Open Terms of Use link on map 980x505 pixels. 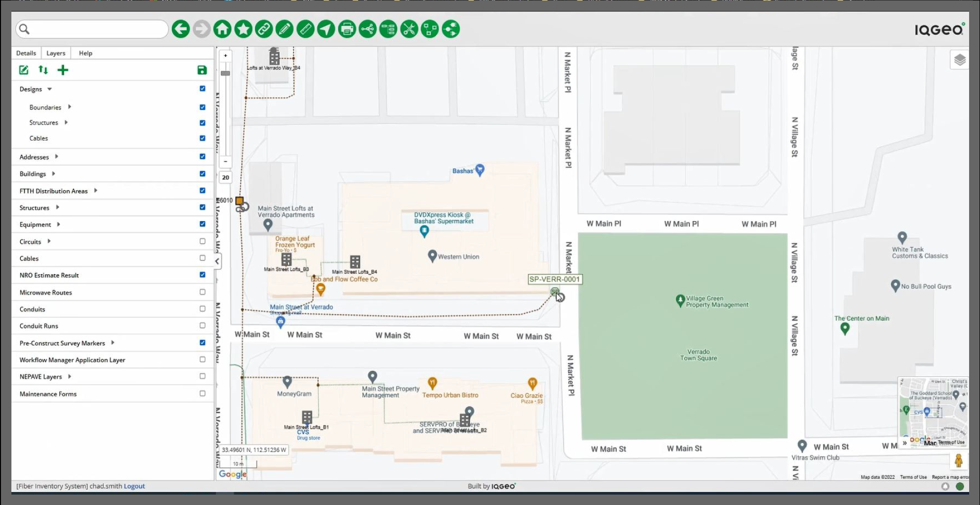point(913,477)
